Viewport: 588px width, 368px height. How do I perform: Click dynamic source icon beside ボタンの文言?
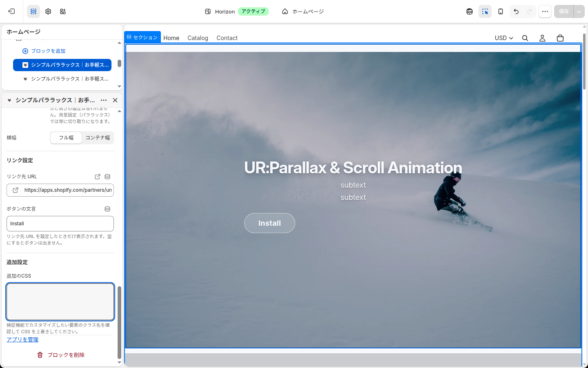pos(107,209)
